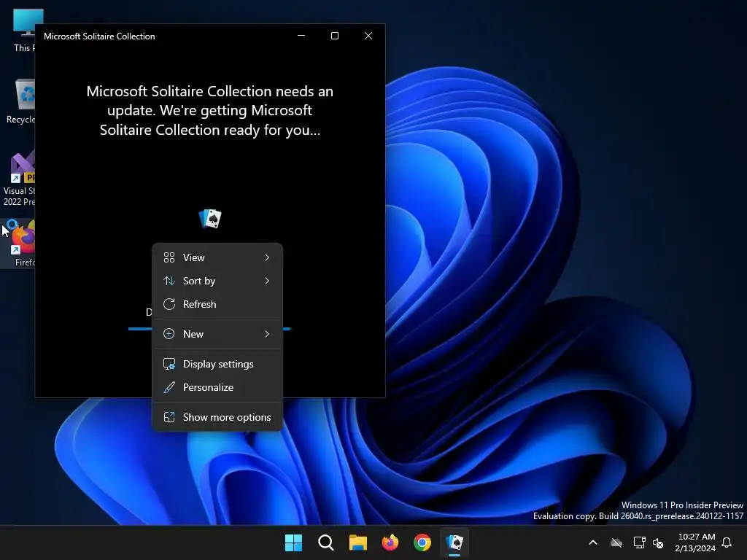Open the Windows Start menu
This screenshot has width=747, height=560.
[x=293, y=542]
